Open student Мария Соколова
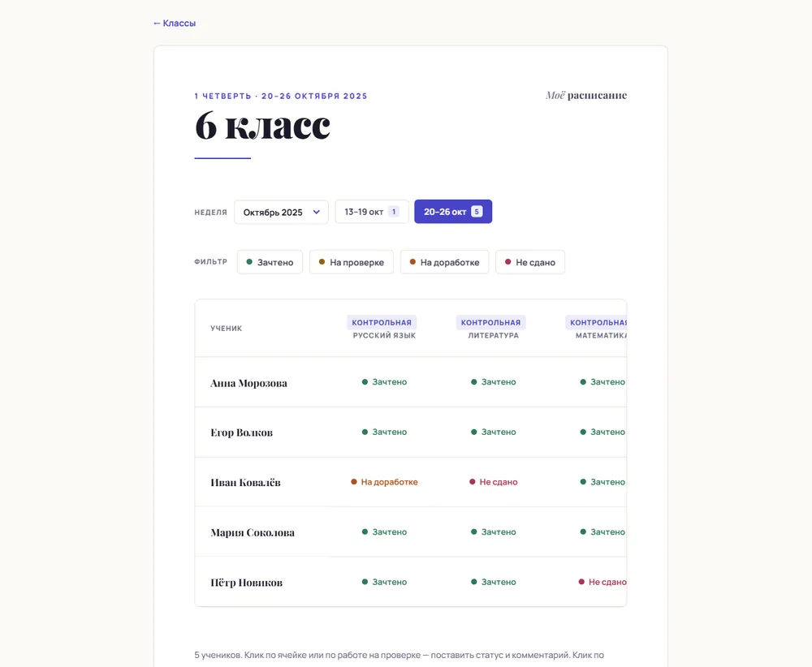812x667 pixels. click(x=253, y=532)
